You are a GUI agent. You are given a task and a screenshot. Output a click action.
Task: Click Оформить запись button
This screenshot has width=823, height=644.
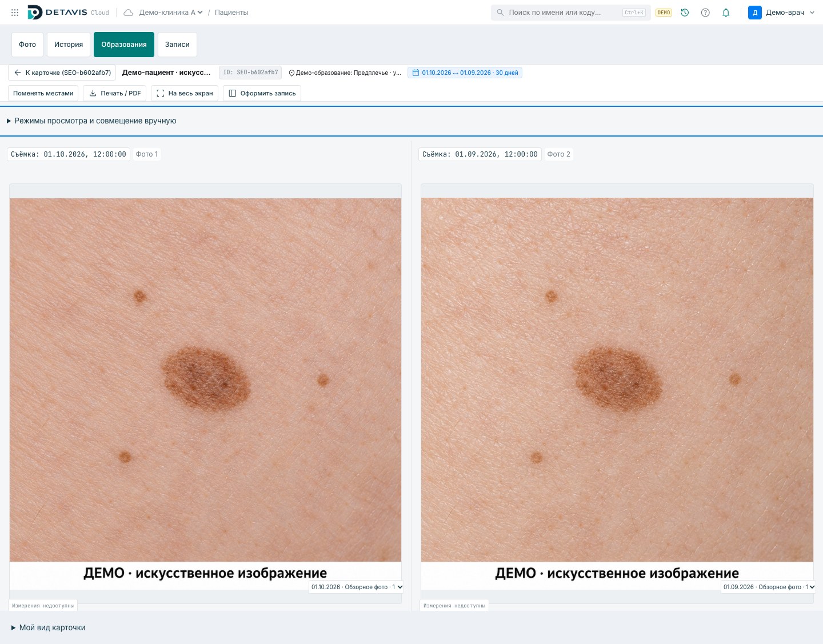(262, 93)
